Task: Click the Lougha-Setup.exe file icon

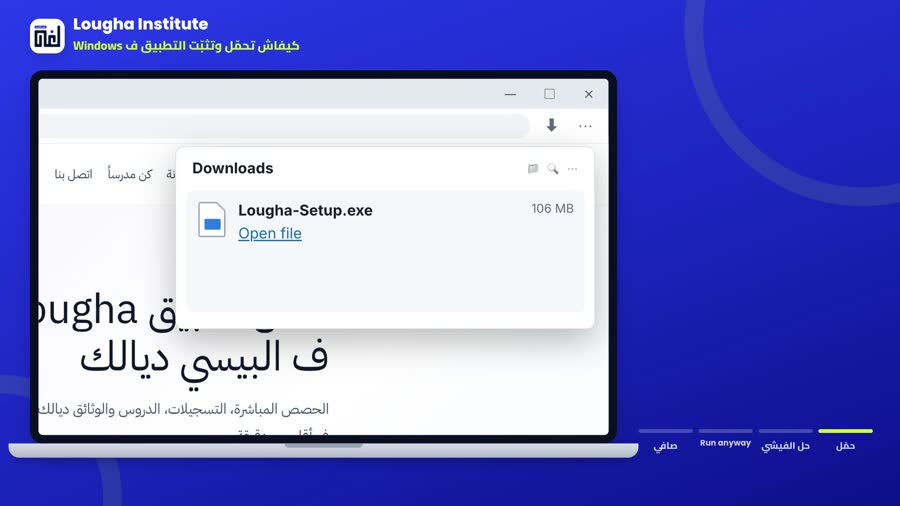Action: (x=212, y=220)
